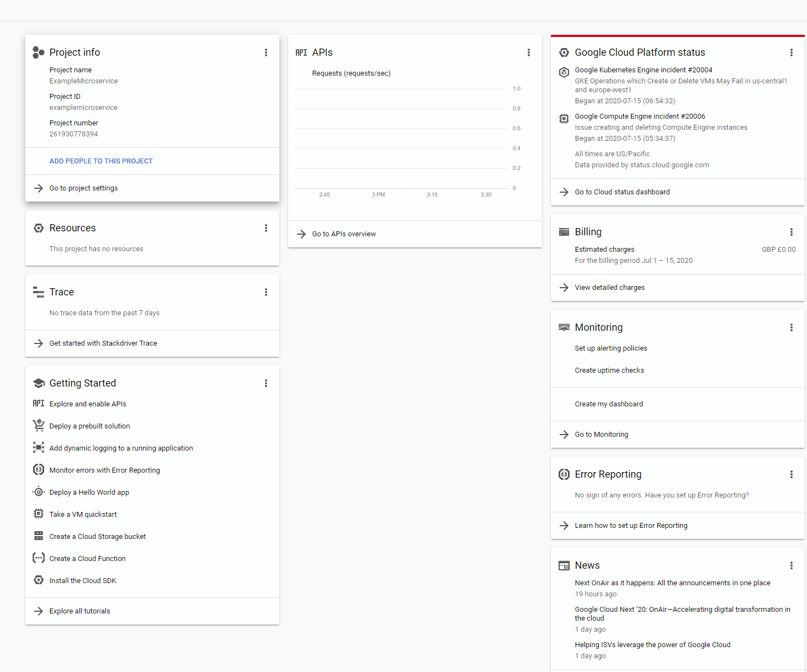Click the Deploy a prebuilt solution cart icon
Screen dimensions: 807x672
click(38, 425)
